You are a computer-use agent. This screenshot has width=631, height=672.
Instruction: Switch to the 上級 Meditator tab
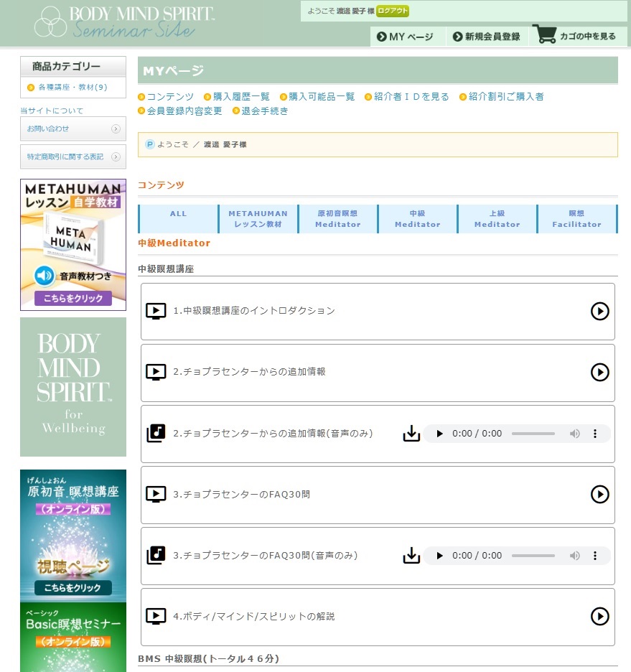click(x=497, y=219)
